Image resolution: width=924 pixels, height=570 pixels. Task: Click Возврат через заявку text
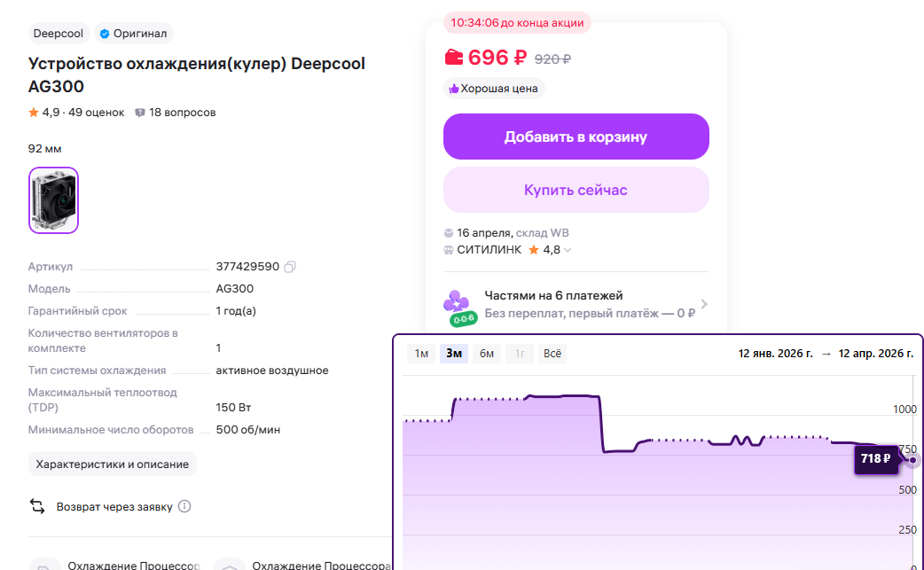click(x=114, y=507)
